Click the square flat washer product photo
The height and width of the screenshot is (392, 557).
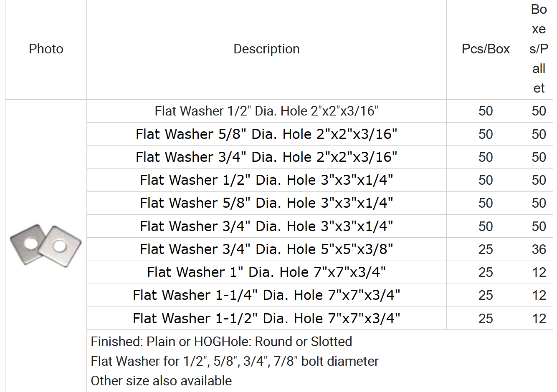(x=46, y=246)
